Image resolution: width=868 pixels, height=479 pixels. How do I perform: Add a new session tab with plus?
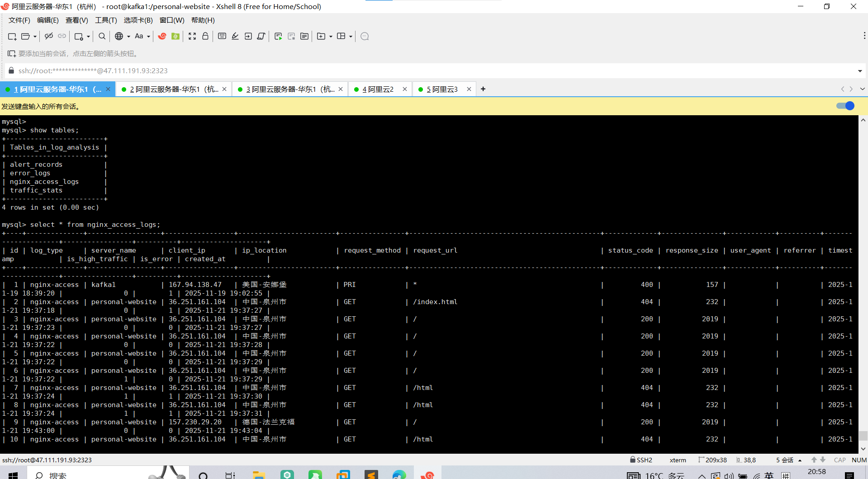(483, 89)
